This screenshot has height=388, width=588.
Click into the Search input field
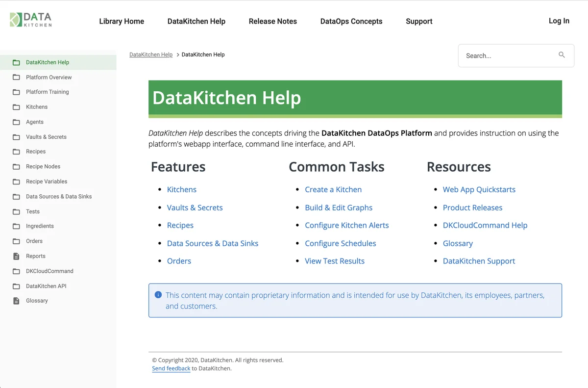(x=507, y=56)
